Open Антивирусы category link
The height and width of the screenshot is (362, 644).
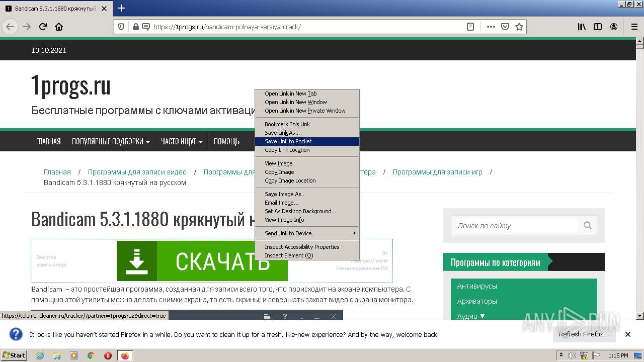(477, 286)
